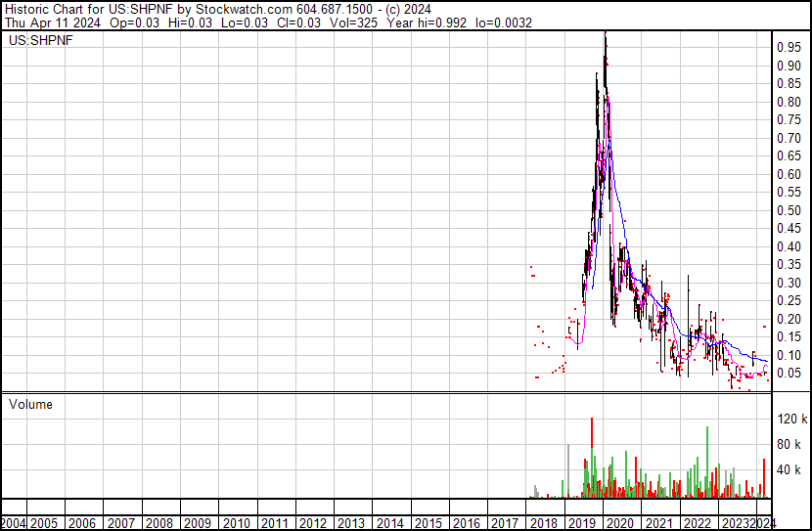The image size is (812, 531).
Task: Click the Vol=325 value in header
Action: [x=354, y=22]
